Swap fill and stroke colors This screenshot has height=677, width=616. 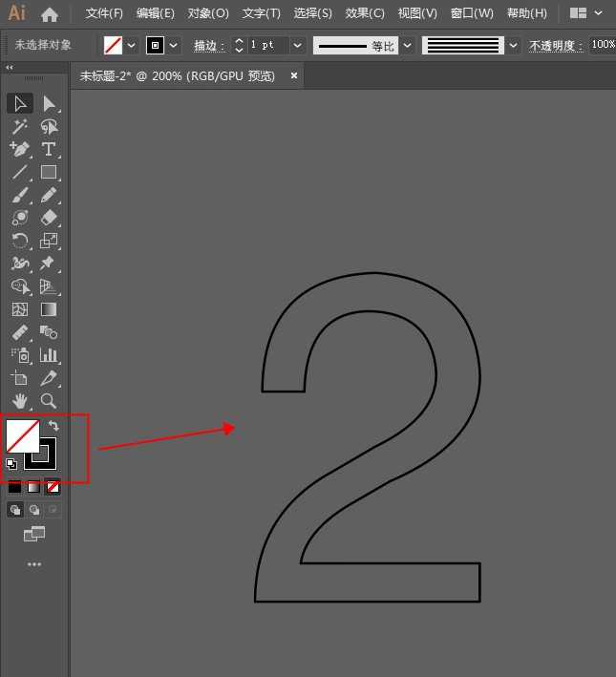click(53, 426)
